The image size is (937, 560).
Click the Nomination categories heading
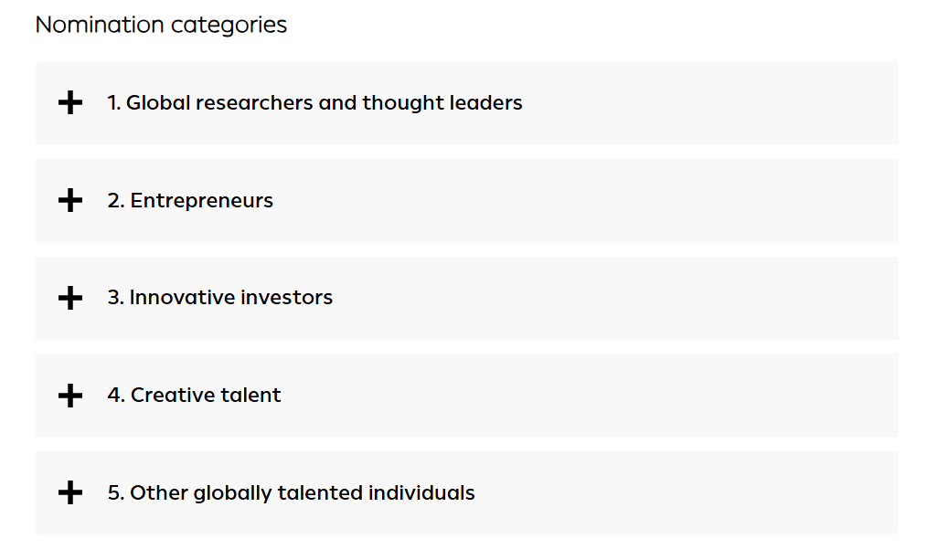pos(161,25)
